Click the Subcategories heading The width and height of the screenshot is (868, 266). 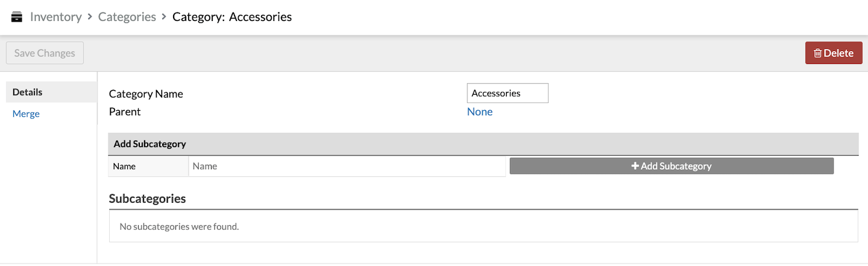[x=147, y=199]
